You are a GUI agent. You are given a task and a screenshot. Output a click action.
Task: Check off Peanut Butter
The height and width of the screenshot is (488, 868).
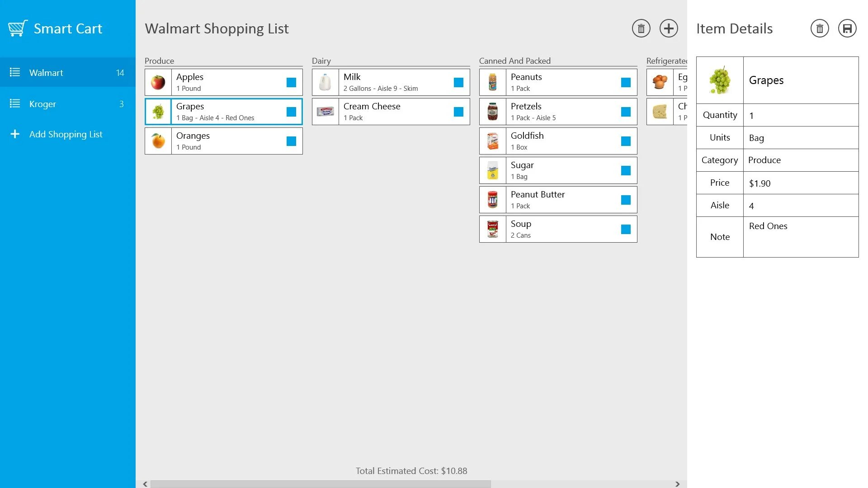coord(626,199)
